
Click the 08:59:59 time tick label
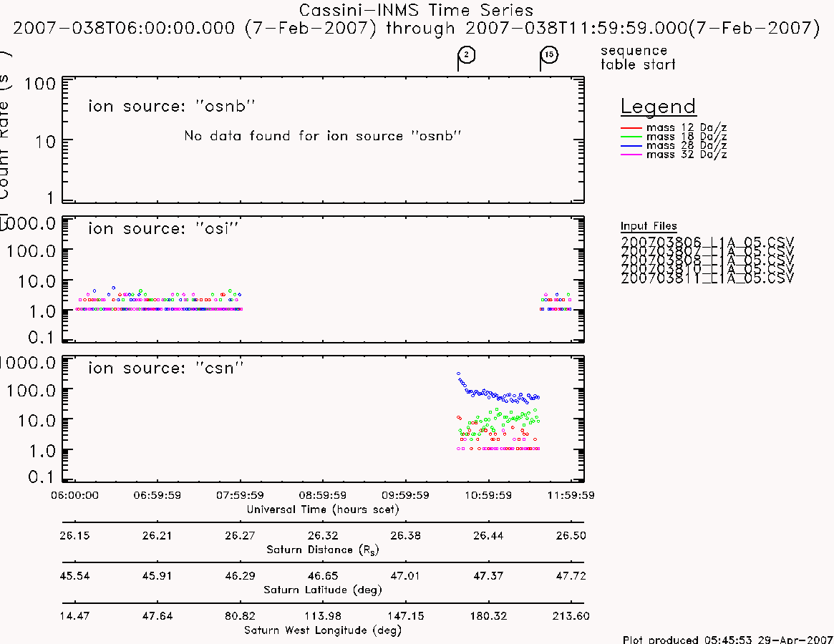(x=323, y=495)
